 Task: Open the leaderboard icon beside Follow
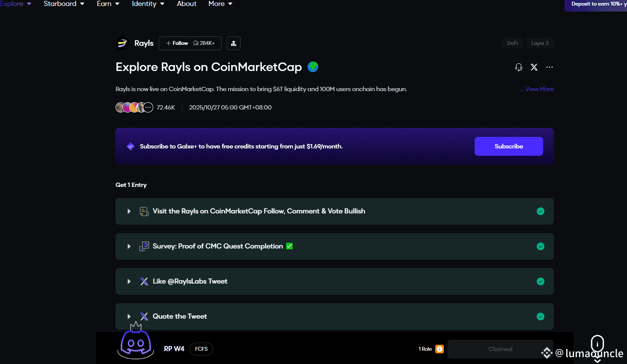(233, 43)
